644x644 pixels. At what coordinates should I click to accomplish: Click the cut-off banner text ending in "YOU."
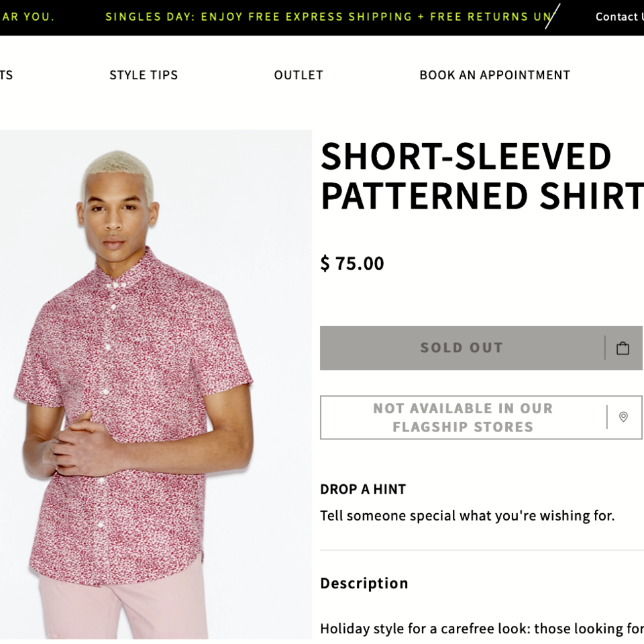tap(28, 17)
